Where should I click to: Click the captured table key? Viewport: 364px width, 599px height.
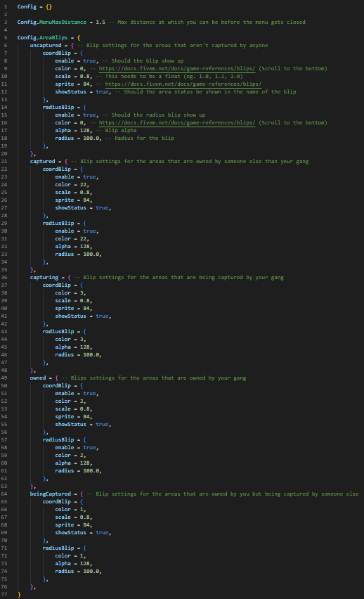point(42,162)
